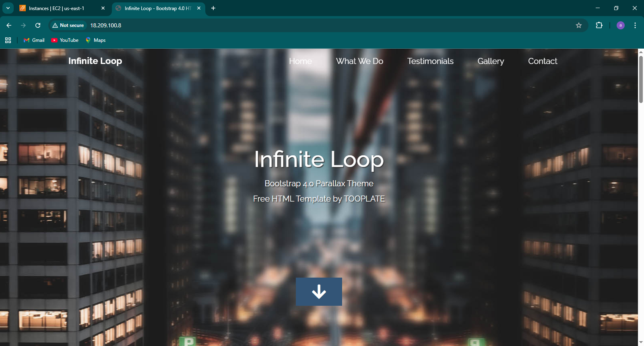
Task: Click the Bootstrap 4.0 Parallax Theme text
Action: point(319,183)
